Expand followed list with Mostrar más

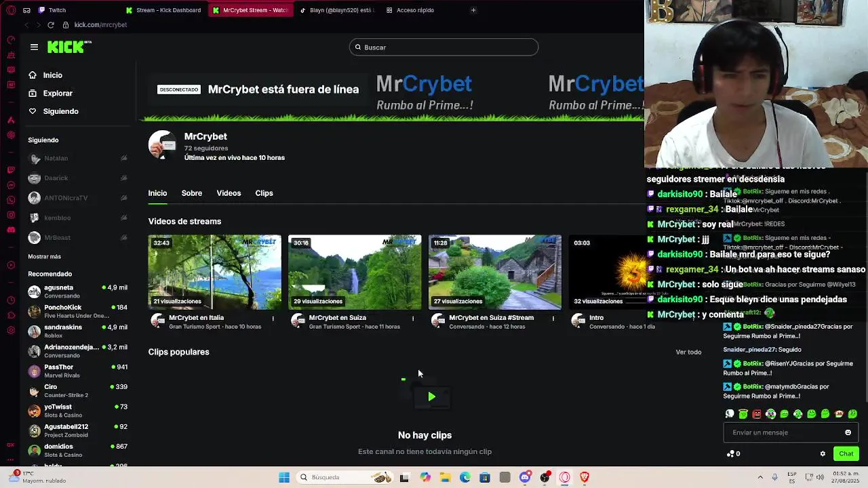coord(44,257)
